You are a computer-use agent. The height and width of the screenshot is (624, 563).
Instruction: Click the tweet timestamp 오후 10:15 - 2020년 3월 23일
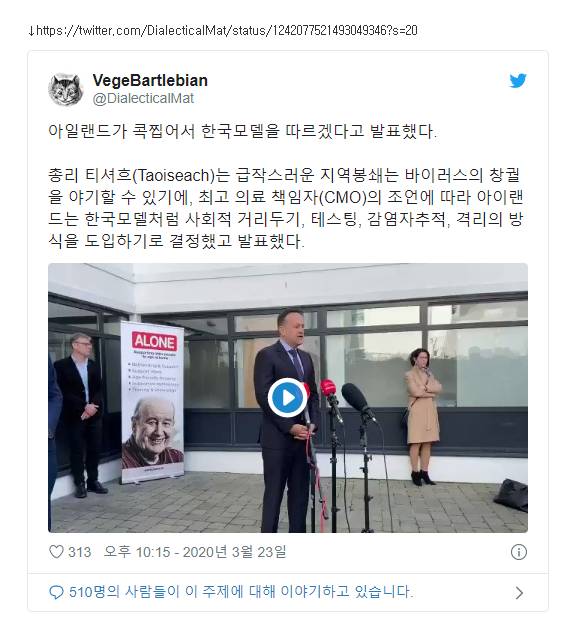click(x=195, y=552)
